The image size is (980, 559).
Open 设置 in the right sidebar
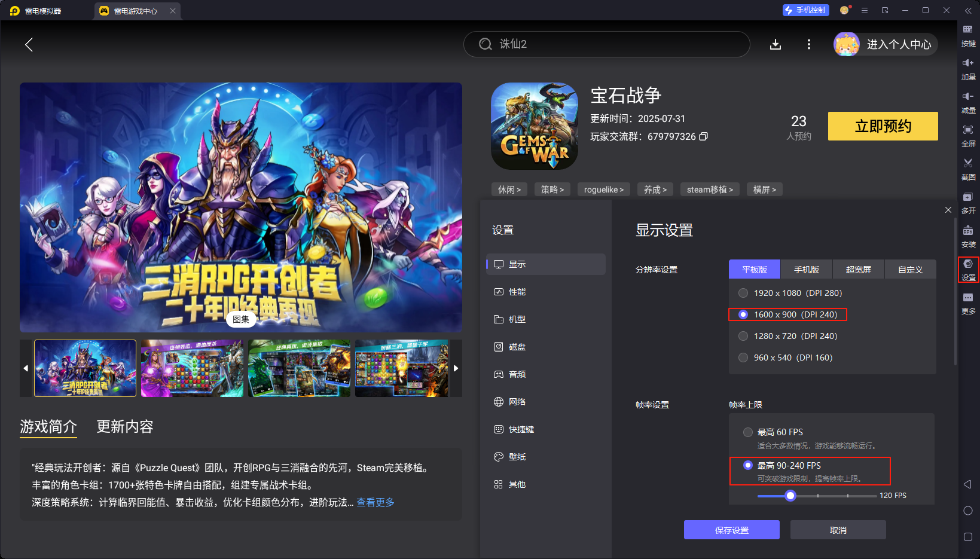pyautogui.click(x=968, y=270)
